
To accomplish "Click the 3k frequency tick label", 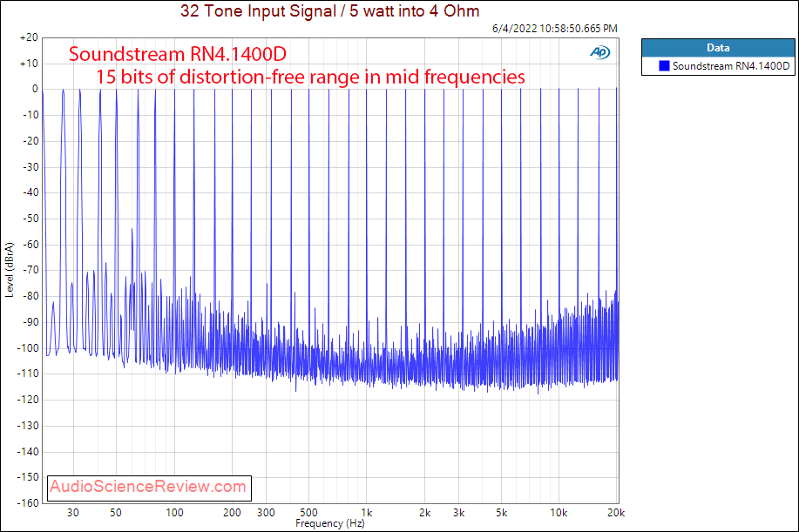I will (458, 513).
